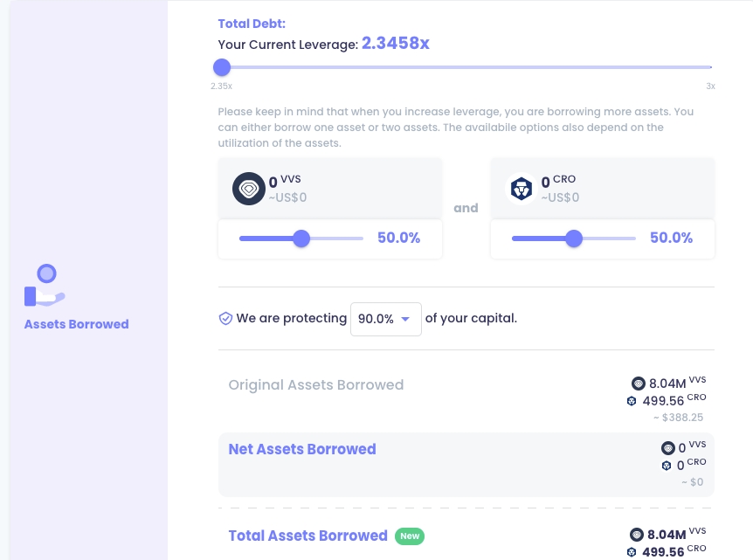Click the CRO borrow amount field
753x560 pixels.
point(561,189)
